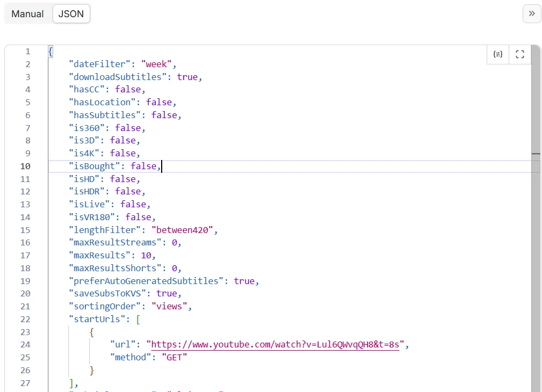Click the true value of saveSubsToKVS

click(167, 294)
